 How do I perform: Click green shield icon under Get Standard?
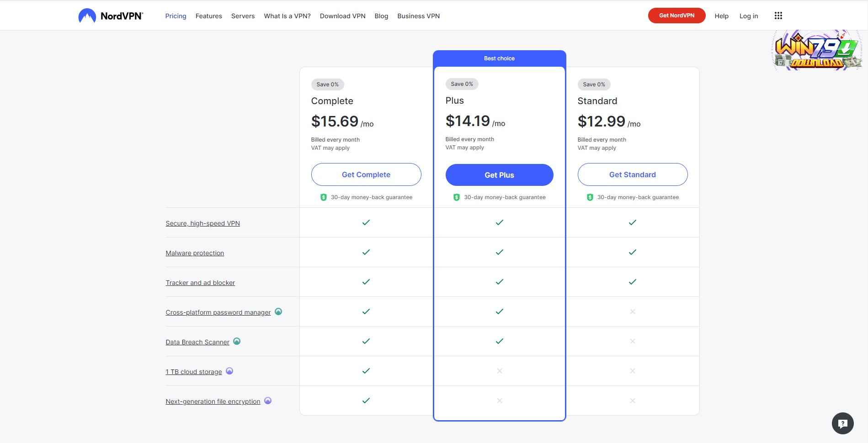pyautogui.click(x=590, y=197)
